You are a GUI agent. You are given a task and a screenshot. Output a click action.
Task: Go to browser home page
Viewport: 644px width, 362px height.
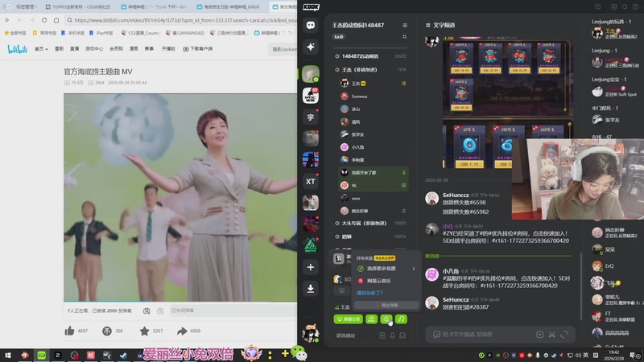coord(56,19)
